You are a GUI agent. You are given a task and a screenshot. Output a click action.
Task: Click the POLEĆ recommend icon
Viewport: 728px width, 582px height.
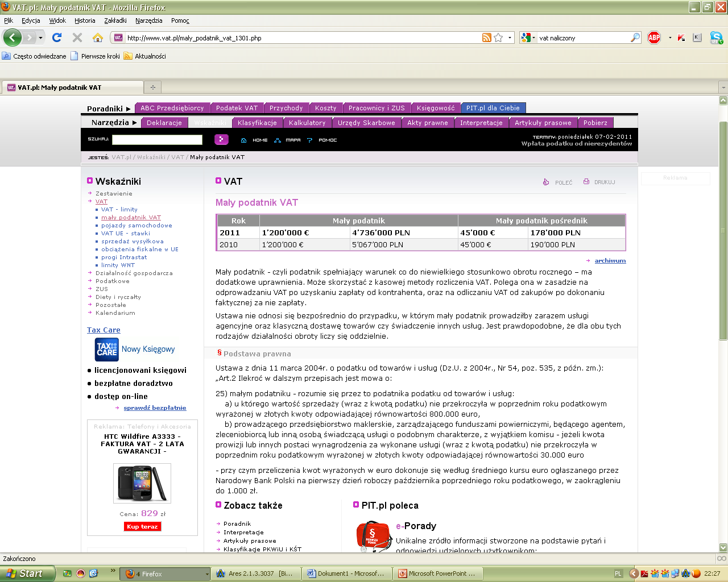pos(546,182)
